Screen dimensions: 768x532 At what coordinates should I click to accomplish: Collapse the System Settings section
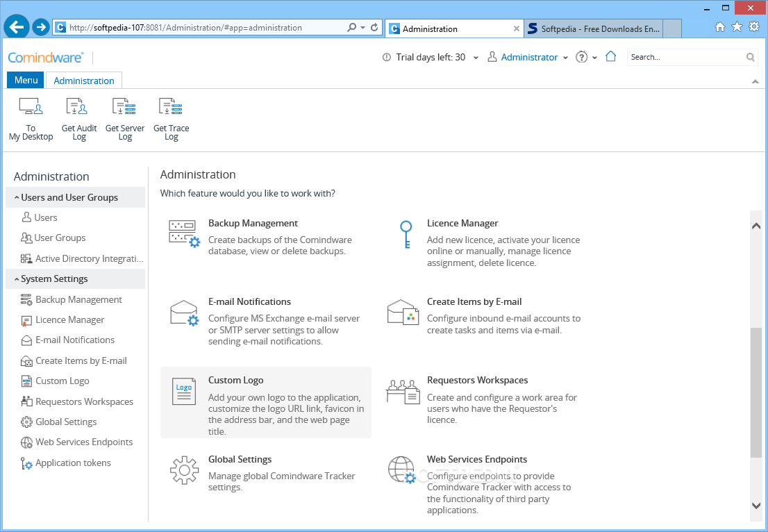click(x=17, y=279)
